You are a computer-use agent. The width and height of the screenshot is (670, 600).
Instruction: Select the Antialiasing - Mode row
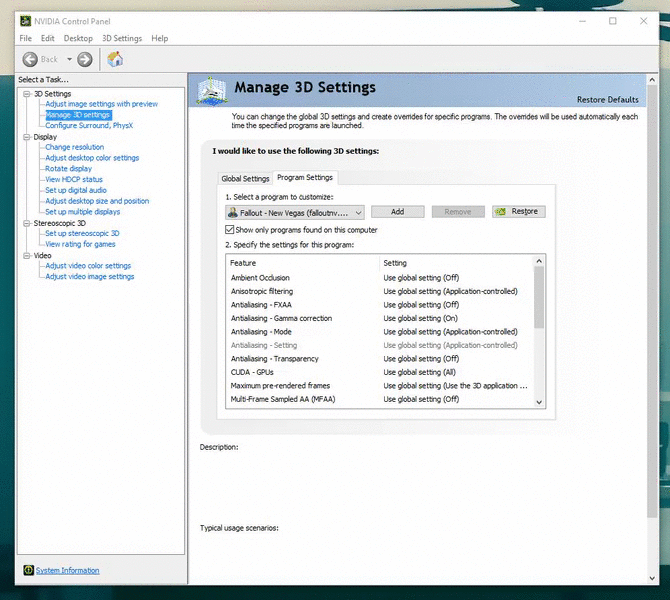380,332
